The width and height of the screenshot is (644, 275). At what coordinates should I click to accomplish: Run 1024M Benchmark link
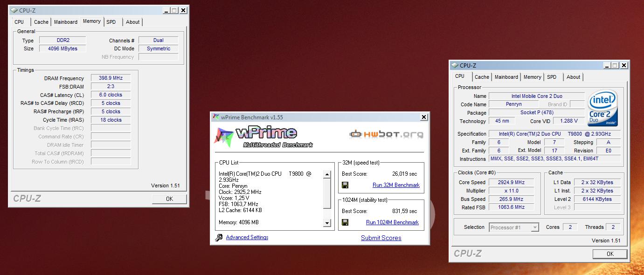[x=392, y=222]
